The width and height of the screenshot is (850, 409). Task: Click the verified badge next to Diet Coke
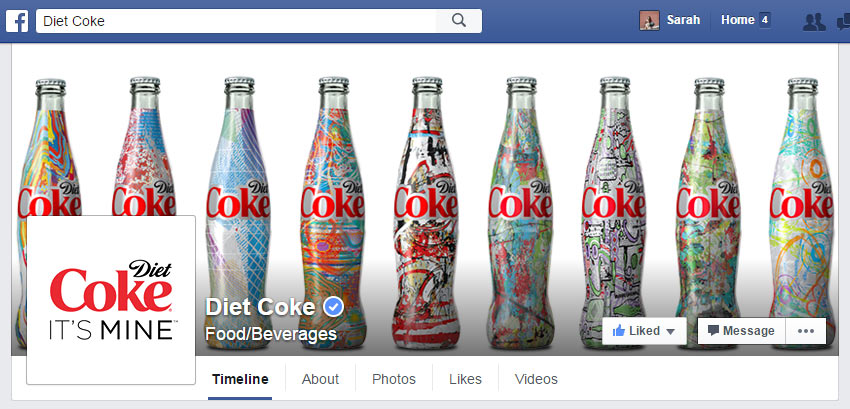click(334, 307)
